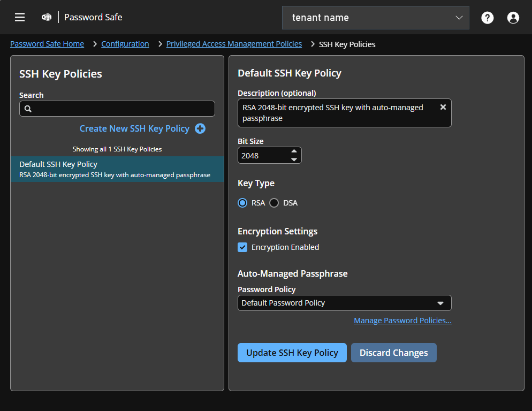Select the DSA key type radio button
This screenshot has height=411, width=532.
273,203
